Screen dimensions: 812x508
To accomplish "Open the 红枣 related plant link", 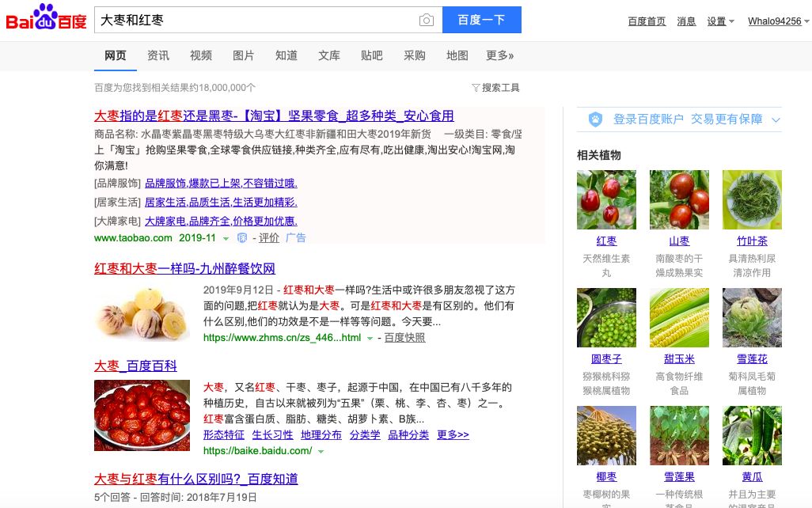I will (x=606, y=241).
